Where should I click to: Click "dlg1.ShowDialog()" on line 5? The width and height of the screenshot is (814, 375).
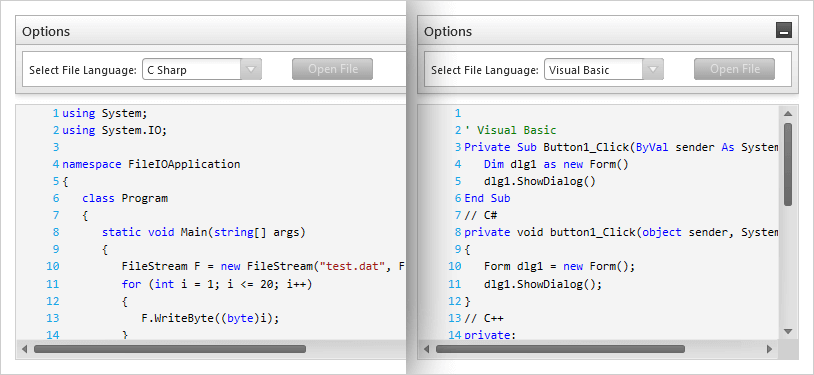pos(540,181)
